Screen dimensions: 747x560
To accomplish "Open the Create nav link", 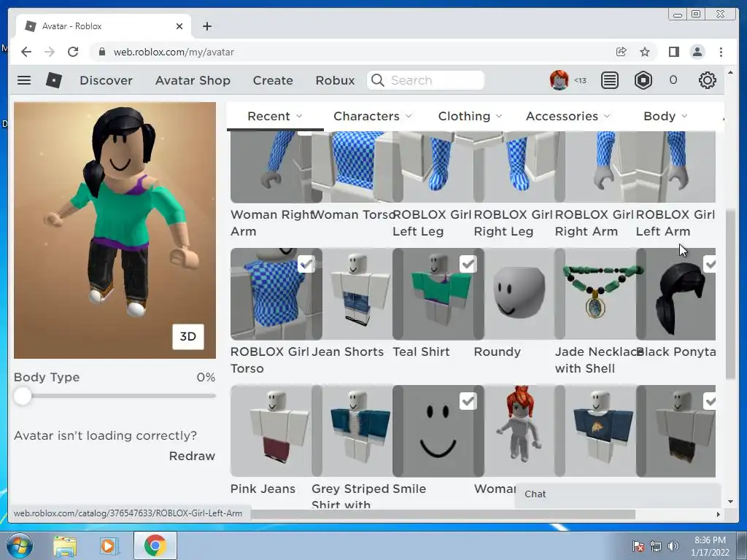I will click(x=273, y=80).
